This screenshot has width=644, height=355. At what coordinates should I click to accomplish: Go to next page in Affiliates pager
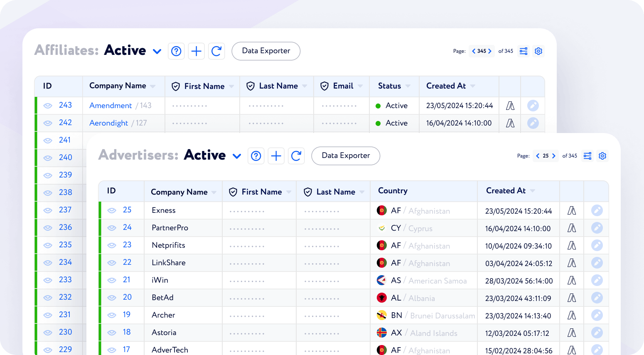pos(490,51)
